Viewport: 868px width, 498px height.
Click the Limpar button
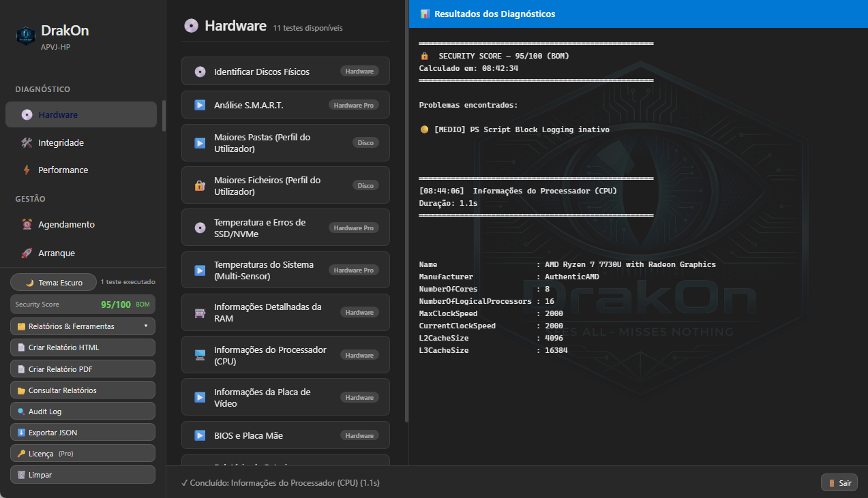pyautogui.click(x=83, y=475)
